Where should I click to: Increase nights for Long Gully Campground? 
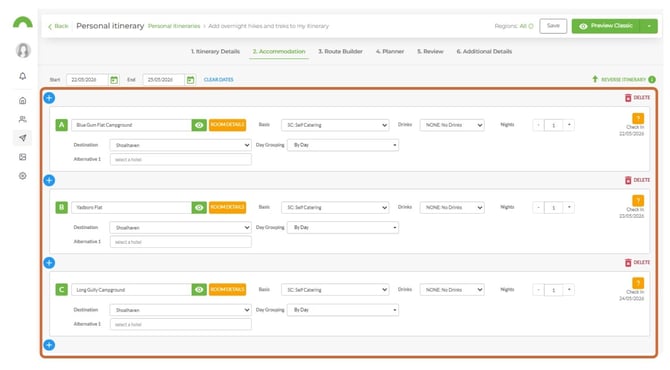[569, 290]
